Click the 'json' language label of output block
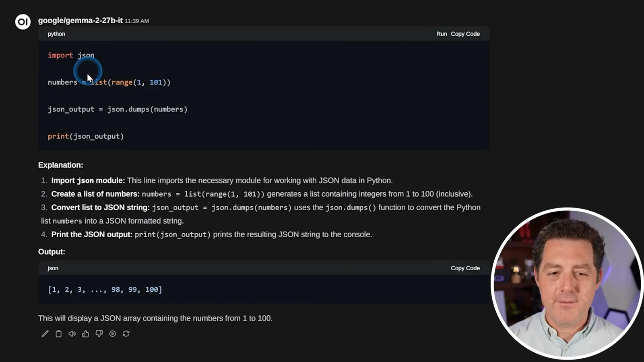The height and width of the screenshot is (362, 644). pyautogui.click(x=53, y=268)
